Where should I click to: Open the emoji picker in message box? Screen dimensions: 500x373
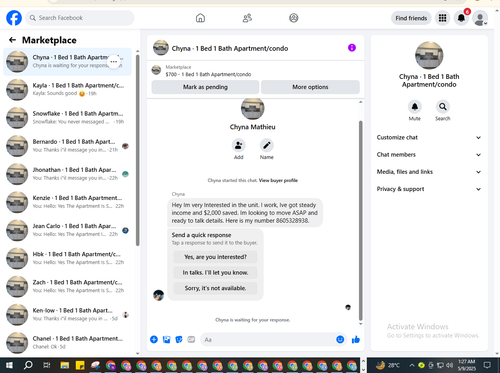[340, 339]
